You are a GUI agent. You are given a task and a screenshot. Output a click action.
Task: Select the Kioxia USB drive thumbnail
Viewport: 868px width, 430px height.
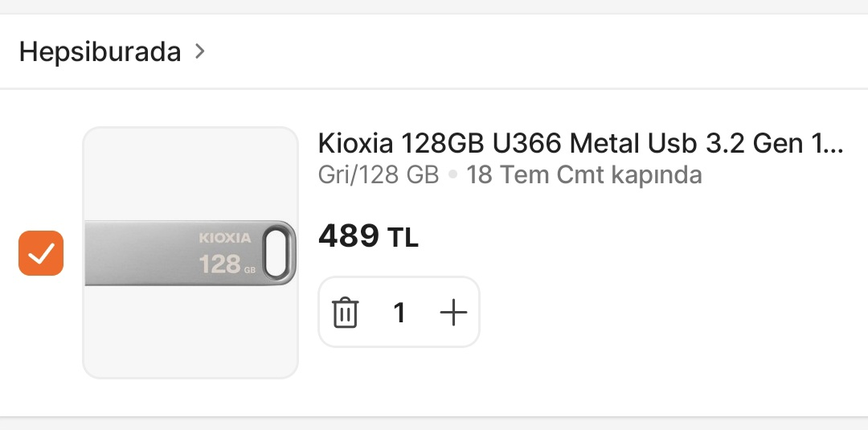coord(190,253)
